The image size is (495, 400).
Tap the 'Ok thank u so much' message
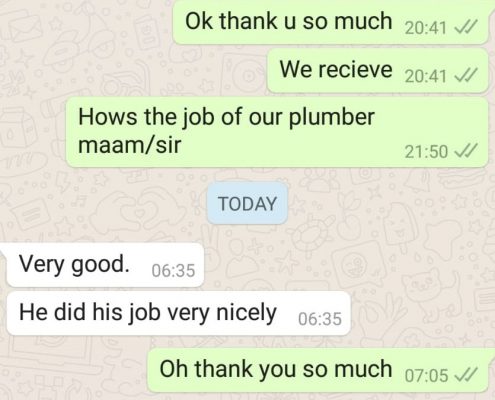point(333,22)
